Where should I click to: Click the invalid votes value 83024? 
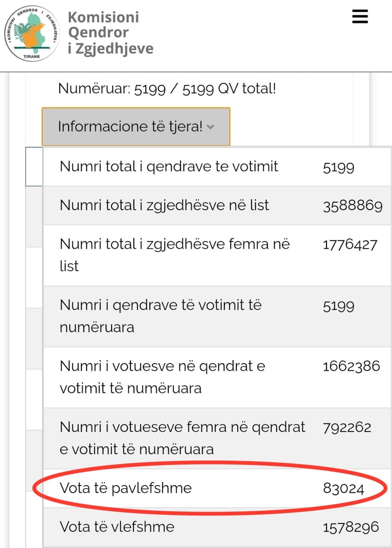(344, 488)
